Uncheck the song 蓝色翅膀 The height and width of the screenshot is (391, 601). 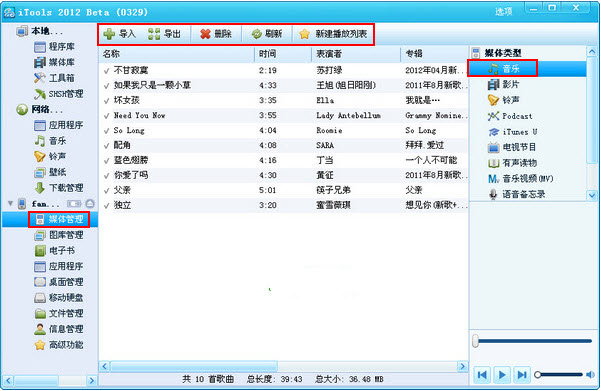click(107, 161)
